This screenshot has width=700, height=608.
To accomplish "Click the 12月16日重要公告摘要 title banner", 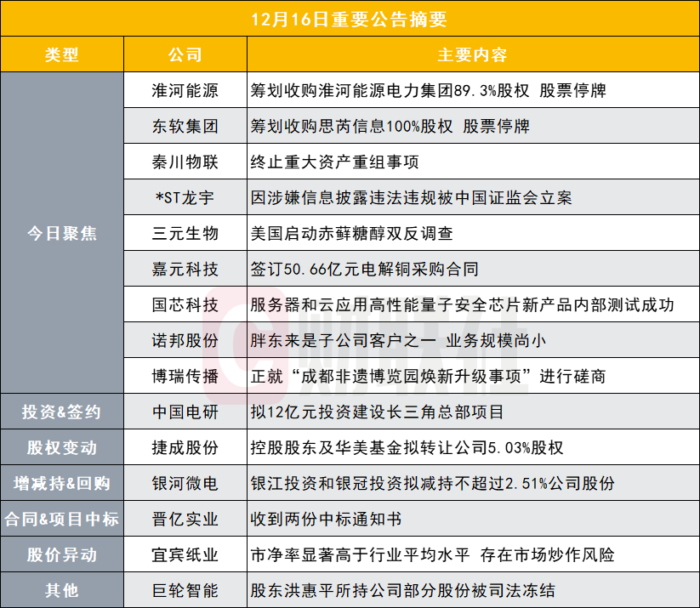I will click(350, 19).
